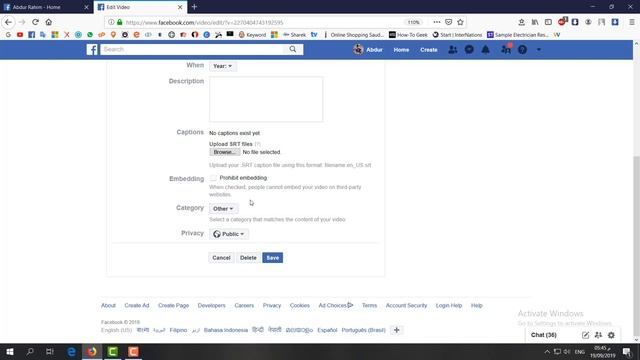The width and height of the screenshot is (640, 360).
Task: Open the Account Security footer link
Action: coord(407,305)
